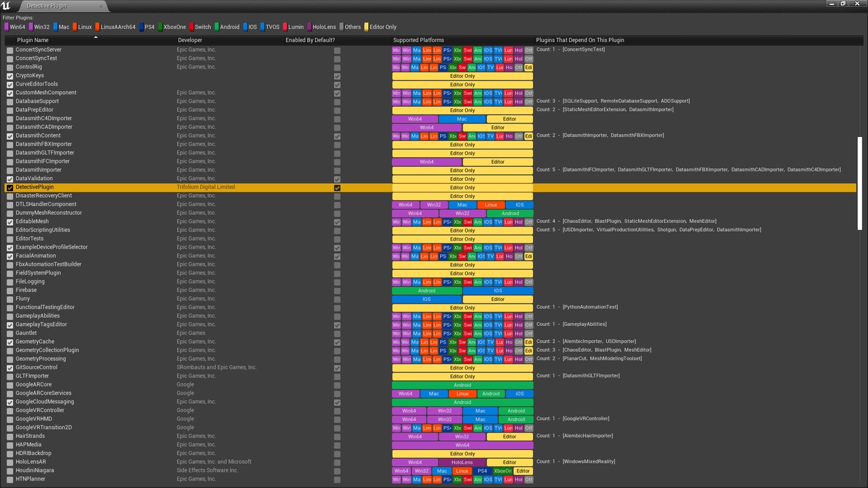This screenshot has height=488, width=868.
Task: Click the Enabled By Default column header
Action: [x=310, y=40]
